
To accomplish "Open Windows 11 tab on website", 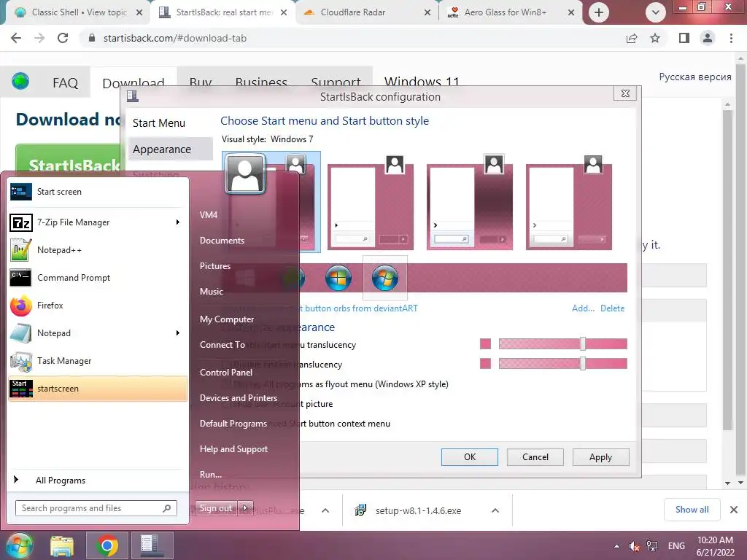I will coord(421,81).
